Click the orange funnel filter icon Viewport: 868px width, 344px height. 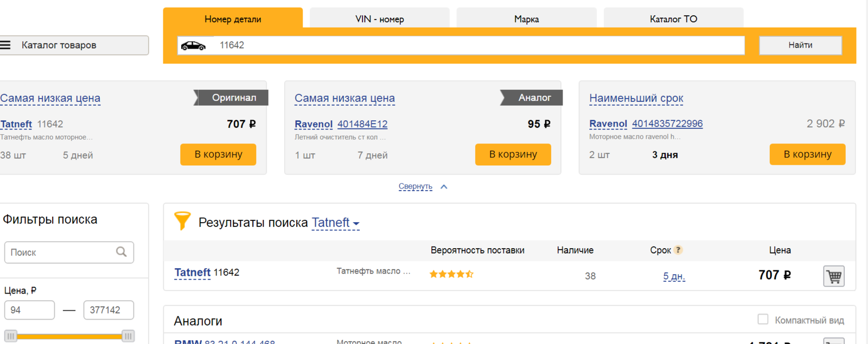[182, 221]
